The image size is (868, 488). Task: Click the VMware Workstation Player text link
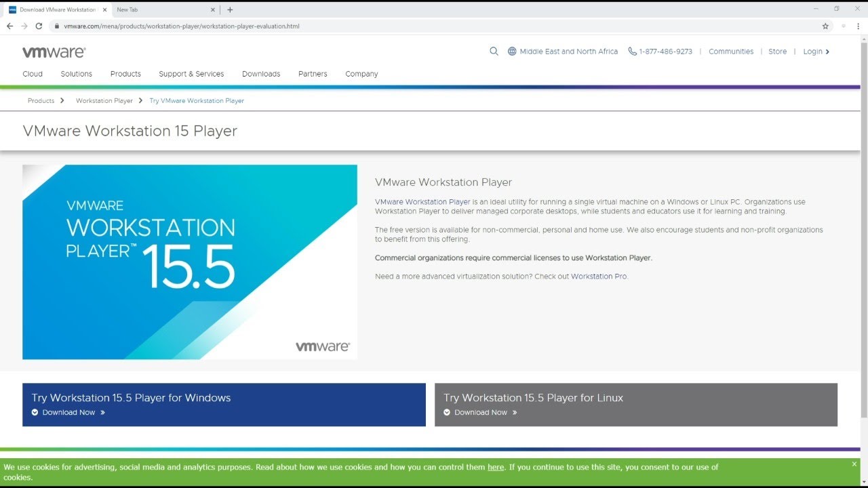tap(422, 202)
